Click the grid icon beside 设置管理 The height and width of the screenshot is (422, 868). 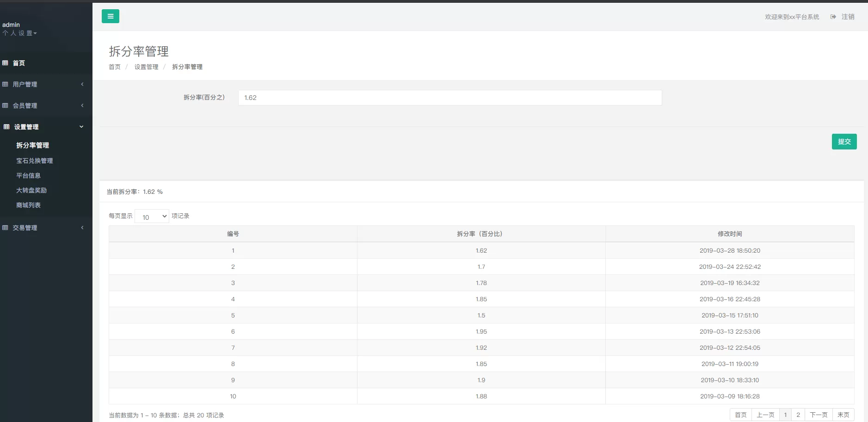tap(6, 127)
